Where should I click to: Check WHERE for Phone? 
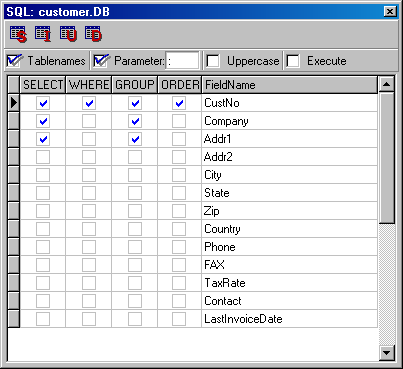(x=89, y=247)
